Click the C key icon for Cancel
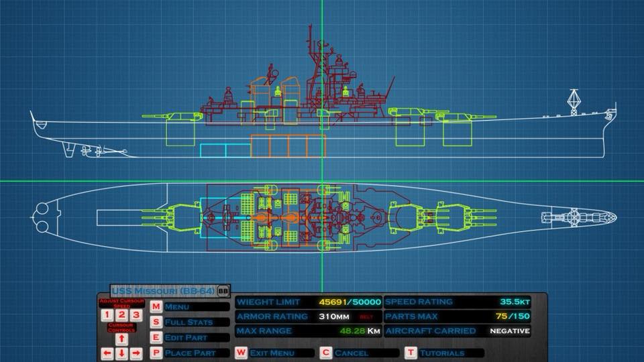 point(326,353)
